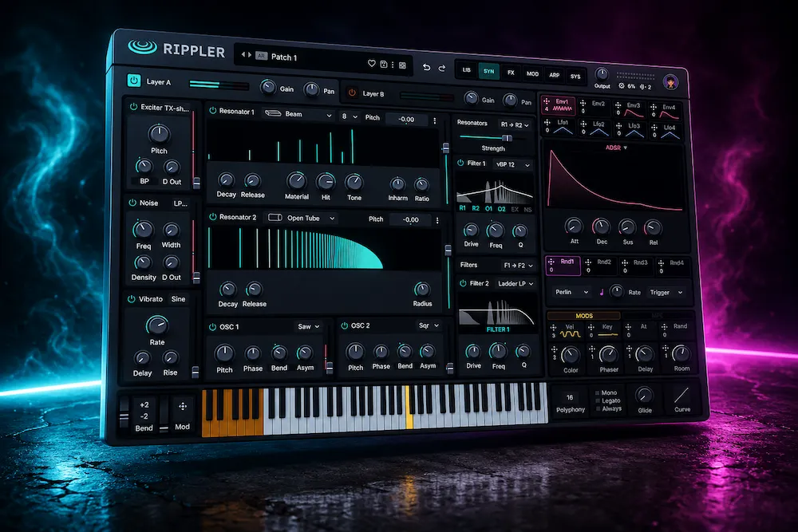The image size is (798, 532).
Task: Open OSC 2 Sqr waveform dropdown
Action: (x=429, y=325)
